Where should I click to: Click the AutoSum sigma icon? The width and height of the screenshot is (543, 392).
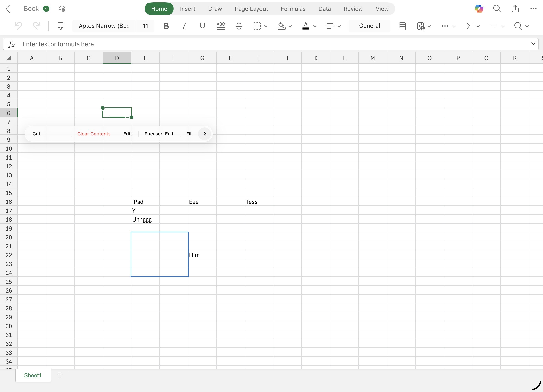(x=469, y=26)
